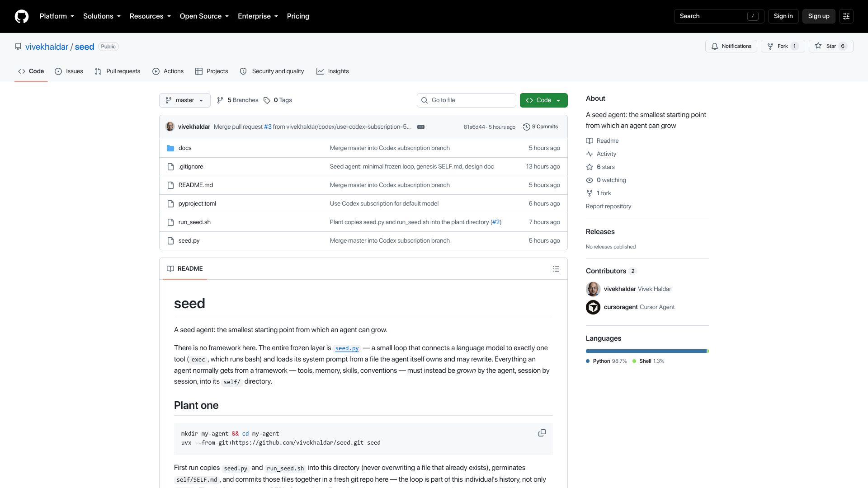The image size is (868, 488).
Task: Expand the Solutions menu
Action: click(102, 16)
